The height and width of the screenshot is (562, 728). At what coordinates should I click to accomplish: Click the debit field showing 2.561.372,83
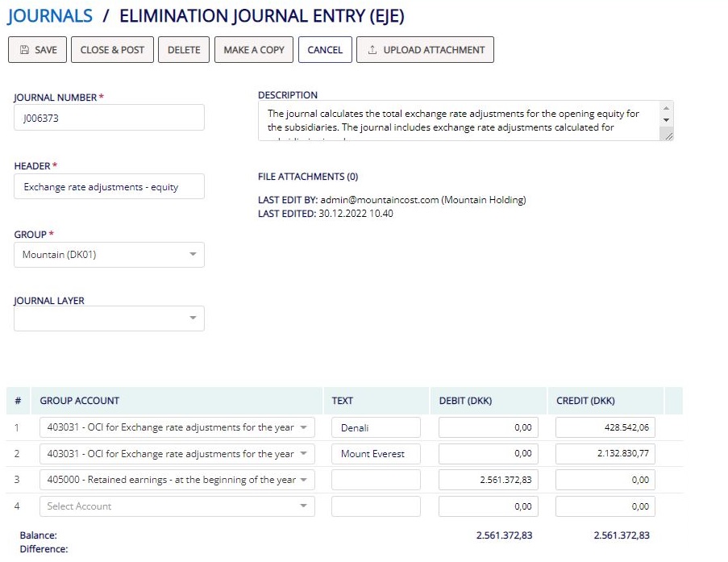pos(489,480)
